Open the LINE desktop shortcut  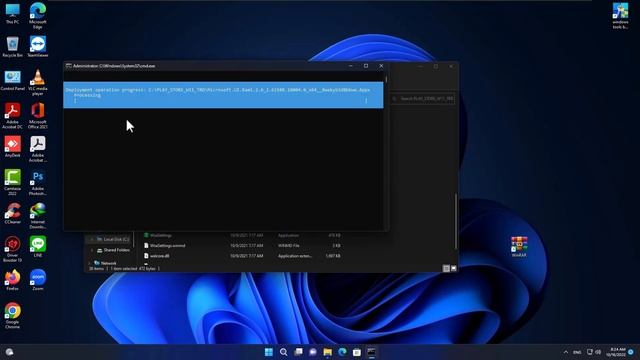(38, 247)
